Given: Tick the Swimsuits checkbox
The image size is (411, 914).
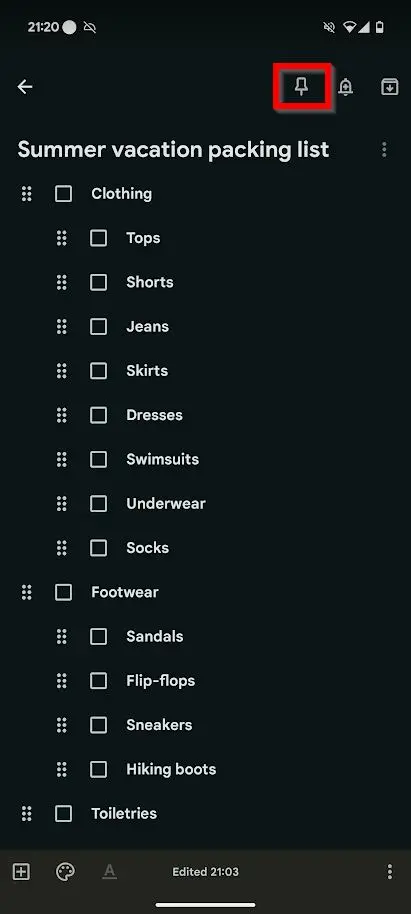Looking at the screenshot, I should tap(99, 459).
